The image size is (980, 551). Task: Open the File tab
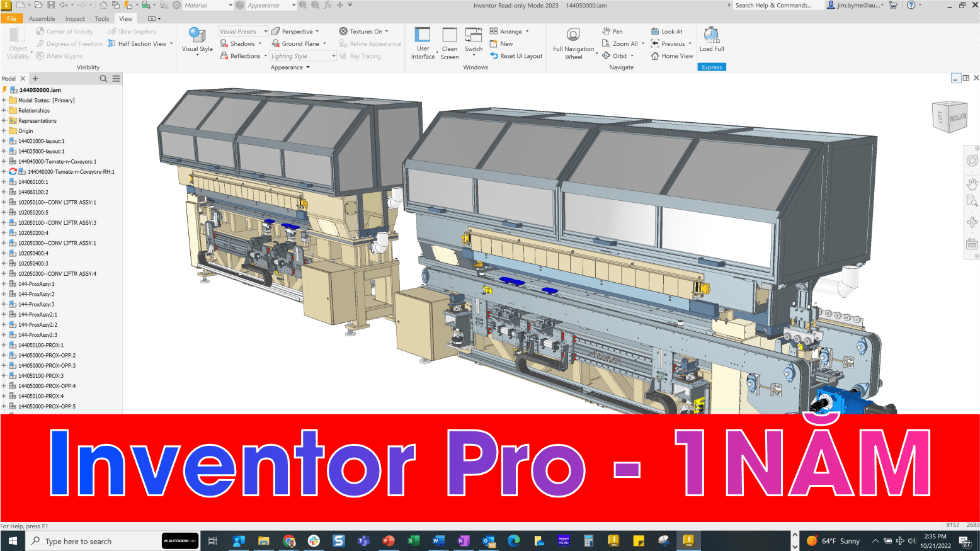pos(11,19)
